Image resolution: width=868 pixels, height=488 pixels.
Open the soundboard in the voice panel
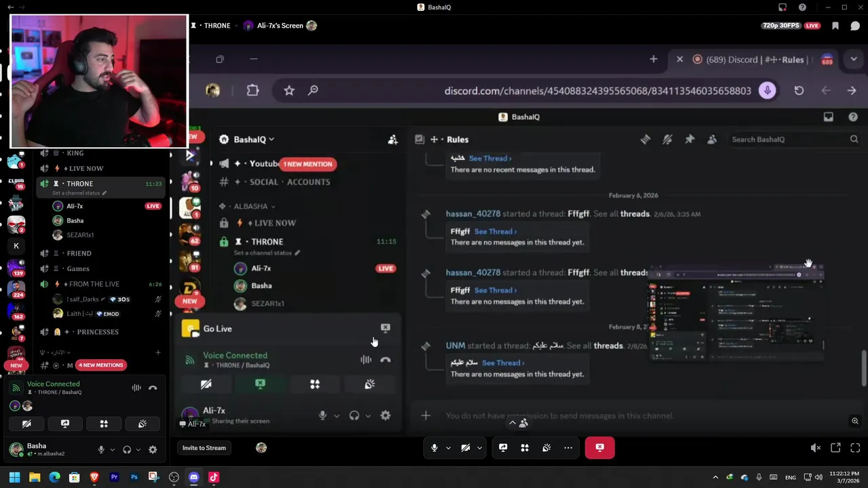(x=142, y=424)
